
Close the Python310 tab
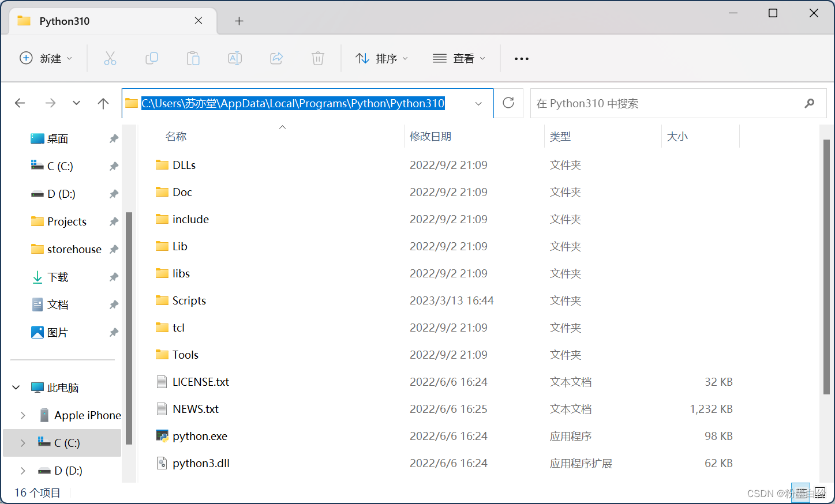(x=199, y=21)
